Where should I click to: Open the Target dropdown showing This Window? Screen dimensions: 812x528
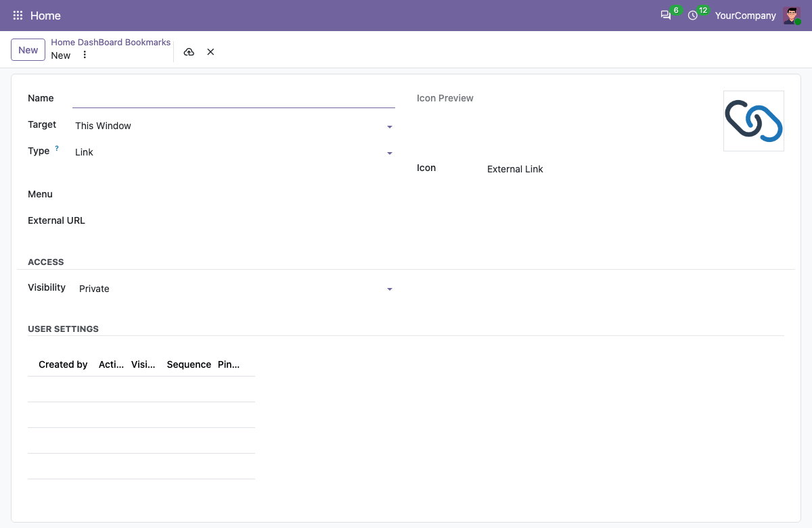pyautogui.click(x=233, y=126)
